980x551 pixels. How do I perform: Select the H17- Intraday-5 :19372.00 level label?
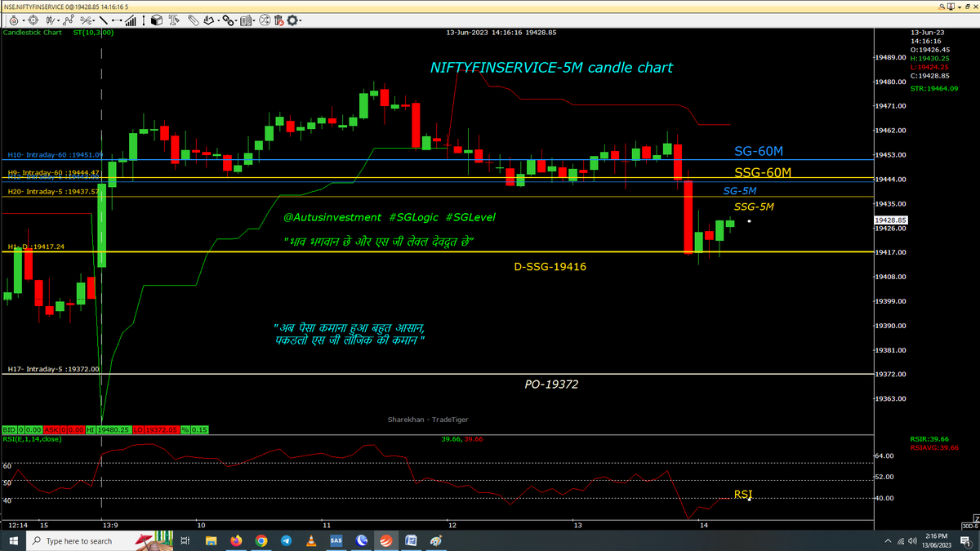53,369
